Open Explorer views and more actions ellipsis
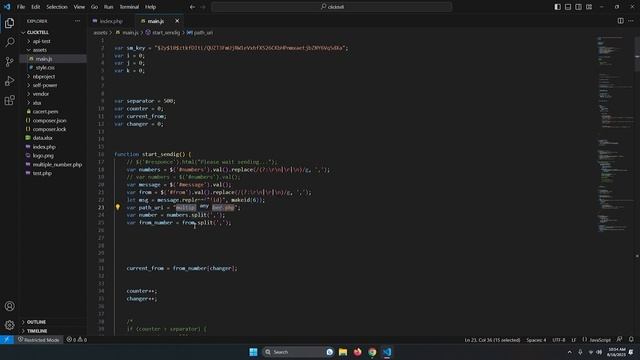The height and width of the screenshot is (360, 640). point(77,21)
